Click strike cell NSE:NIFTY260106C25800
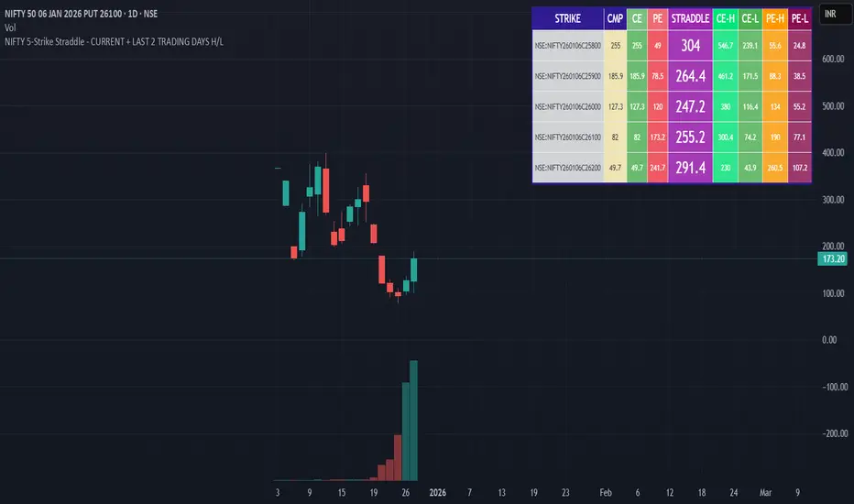The image size is (854, 504). (x=567, y=45)
